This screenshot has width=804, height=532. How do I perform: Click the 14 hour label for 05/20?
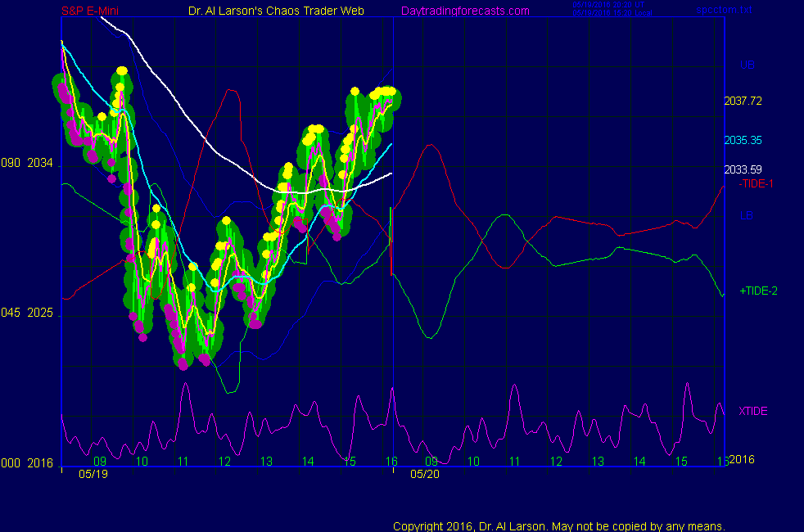pyautogui.click(x=639, y=462)
